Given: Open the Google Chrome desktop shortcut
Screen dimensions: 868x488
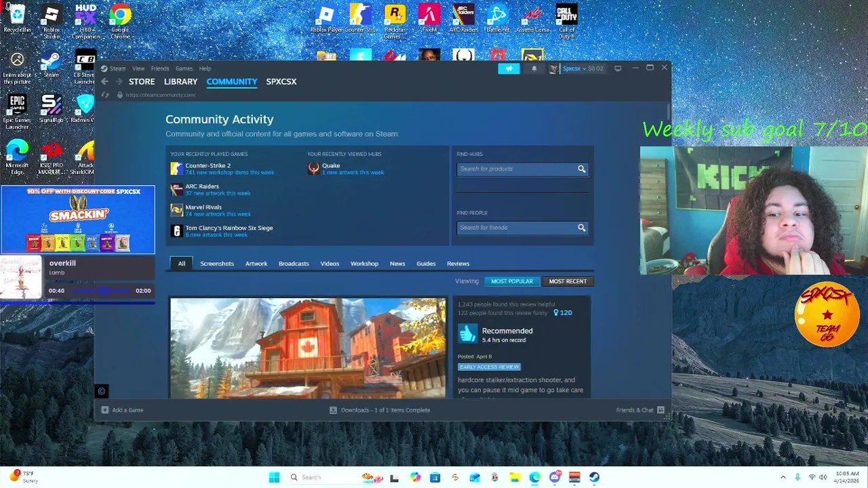Looking at the screenshot, I should 120,20.
